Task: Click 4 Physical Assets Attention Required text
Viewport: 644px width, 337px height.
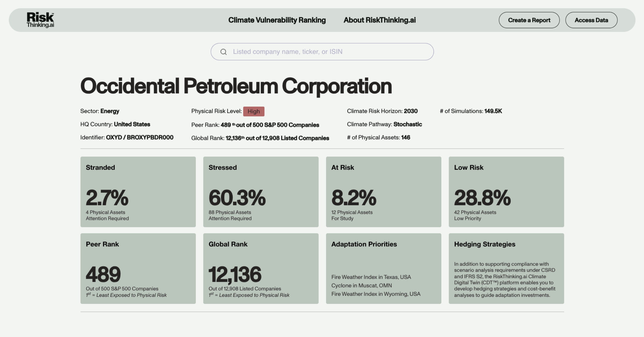Action: [107, 215]
